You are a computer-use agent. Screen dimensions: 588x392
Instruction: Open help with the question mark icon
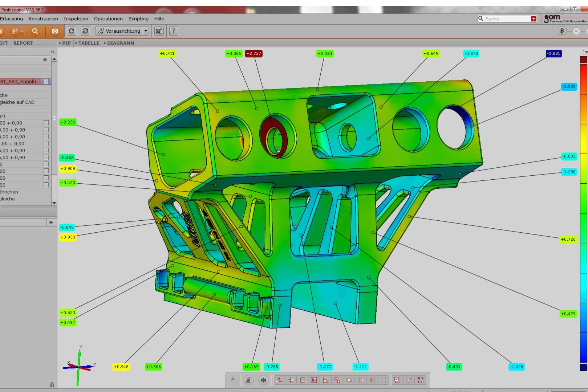pos(174,31)
